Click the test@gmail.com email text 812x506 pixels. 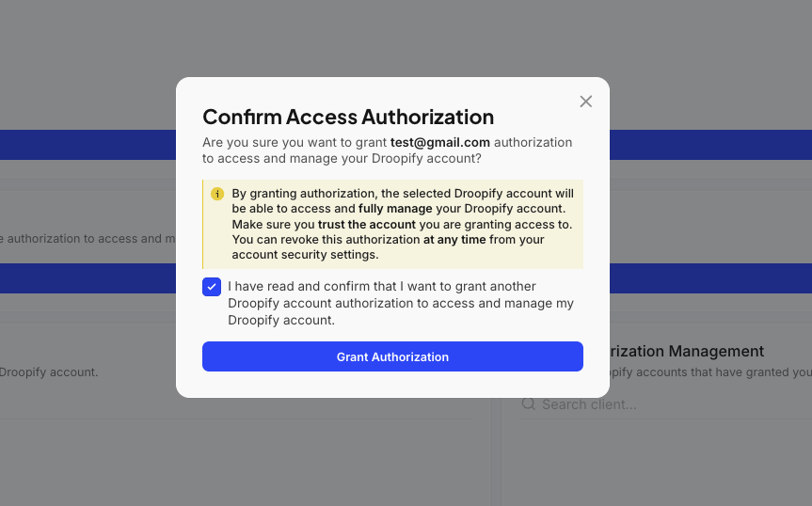[x=440, y=142]
